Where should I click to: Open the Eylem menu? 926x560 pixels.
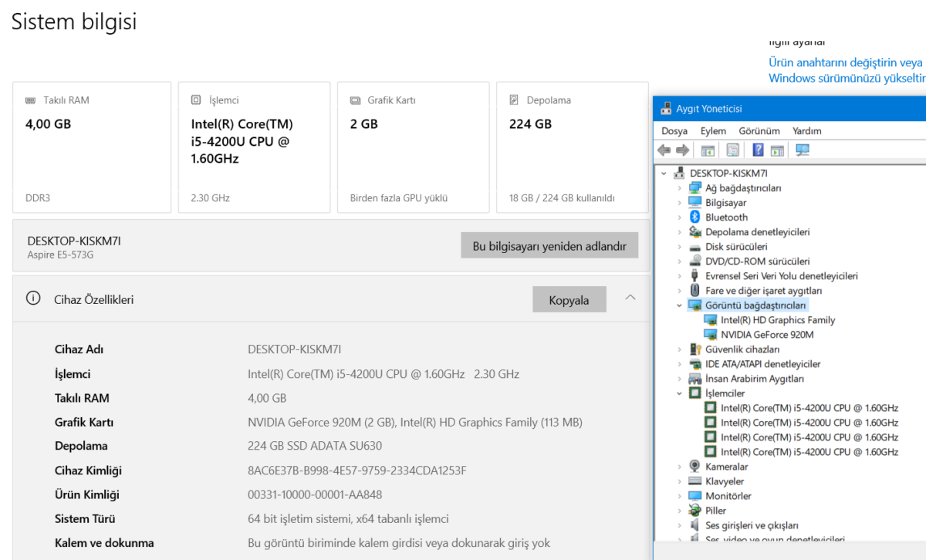coord(713,131)
